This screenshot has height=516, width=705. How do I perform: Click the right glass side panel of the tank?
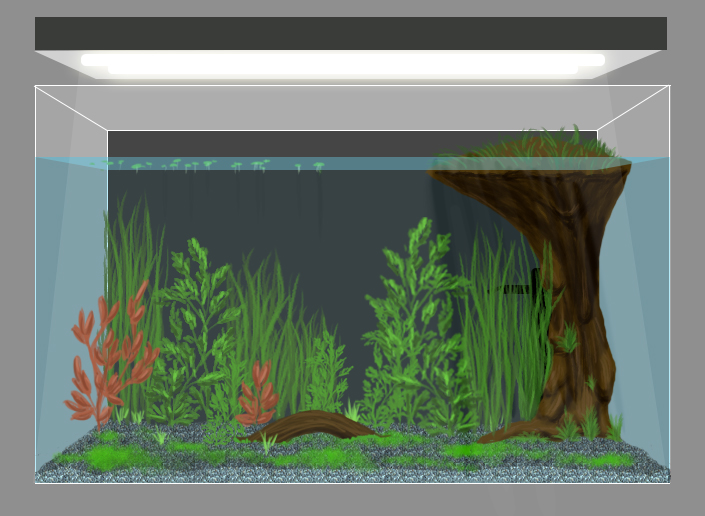[x=640, y=300]
